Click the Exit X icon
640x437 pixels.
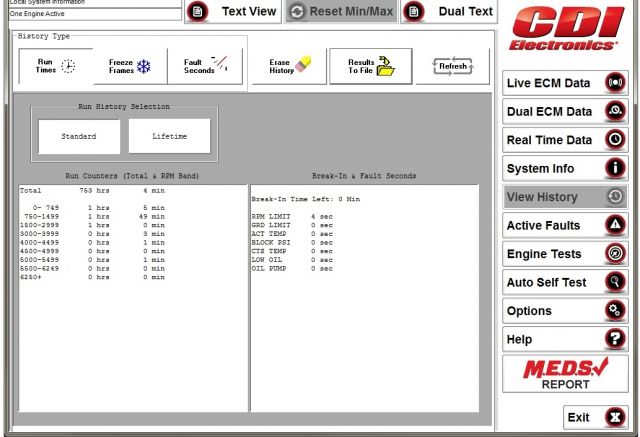[616, 417]
